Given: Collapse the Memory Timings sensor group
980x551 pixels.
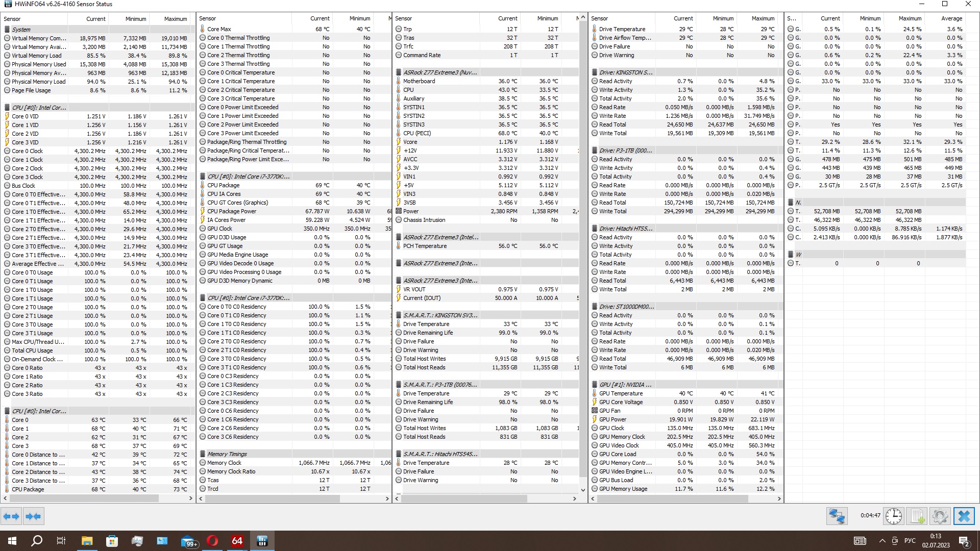Looking at the screenshot, I should pos(227,454).
